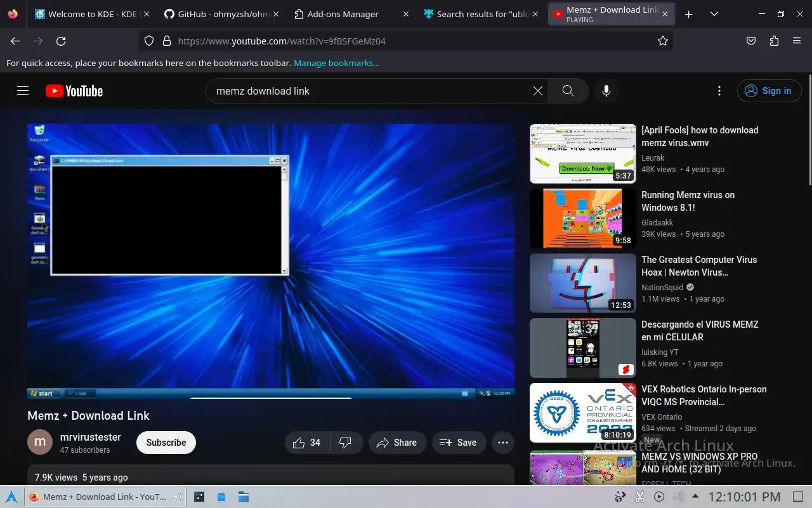Viewport: 812px width, 508px height.
Task: Open clipboard scissors tray icon
Action: pos(639,497)
